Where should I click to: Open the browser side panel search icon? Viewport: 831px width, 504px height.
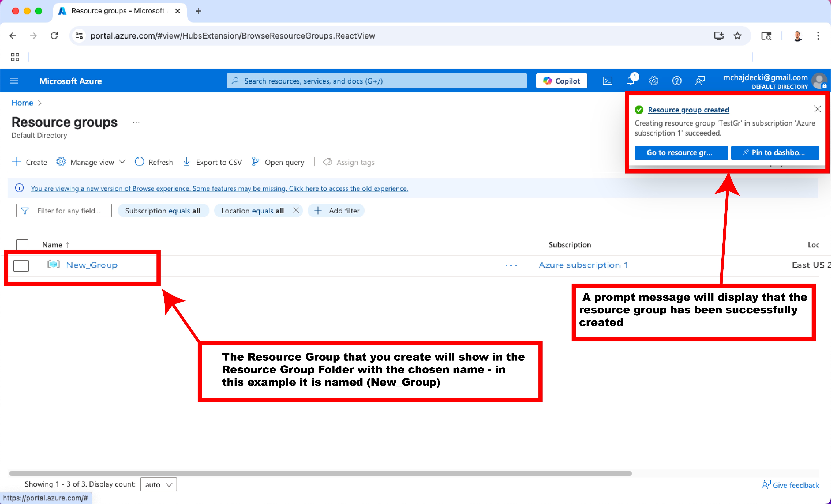coord(766,36)
